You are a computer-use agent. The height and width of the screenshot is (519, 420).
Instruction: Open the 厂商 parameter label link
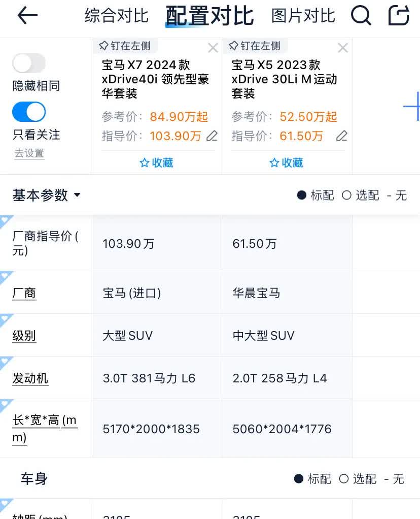click(x=24, y=293)
